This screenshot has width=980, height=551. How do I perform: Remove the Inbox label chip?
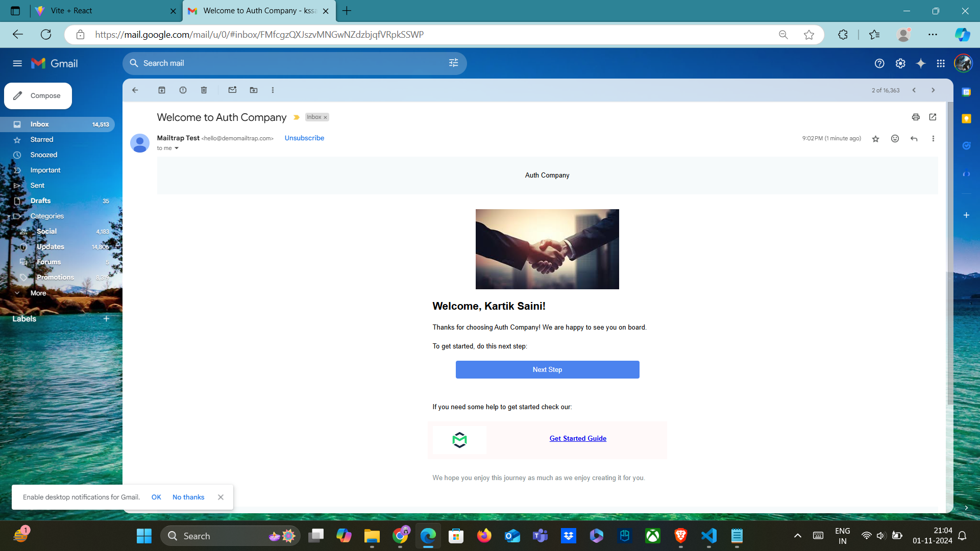point(325,117)
